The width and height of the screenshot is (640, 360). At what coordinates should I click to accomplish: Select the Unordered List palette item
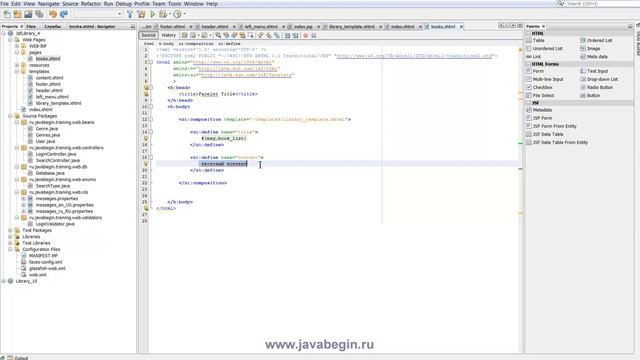click(x=544, y=49)
